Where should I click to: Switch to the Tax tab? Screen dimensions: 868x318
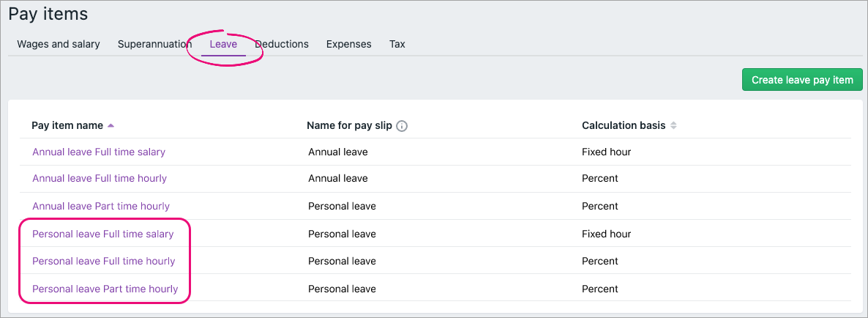(x=397, y=44)
